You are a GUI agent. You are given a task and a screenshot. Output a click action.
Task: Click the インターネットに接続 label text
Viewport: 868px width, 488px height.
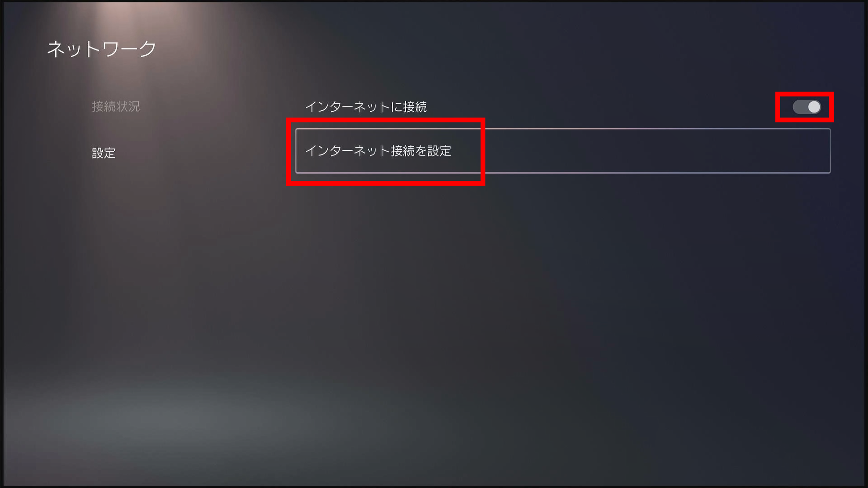click(366, 107)
